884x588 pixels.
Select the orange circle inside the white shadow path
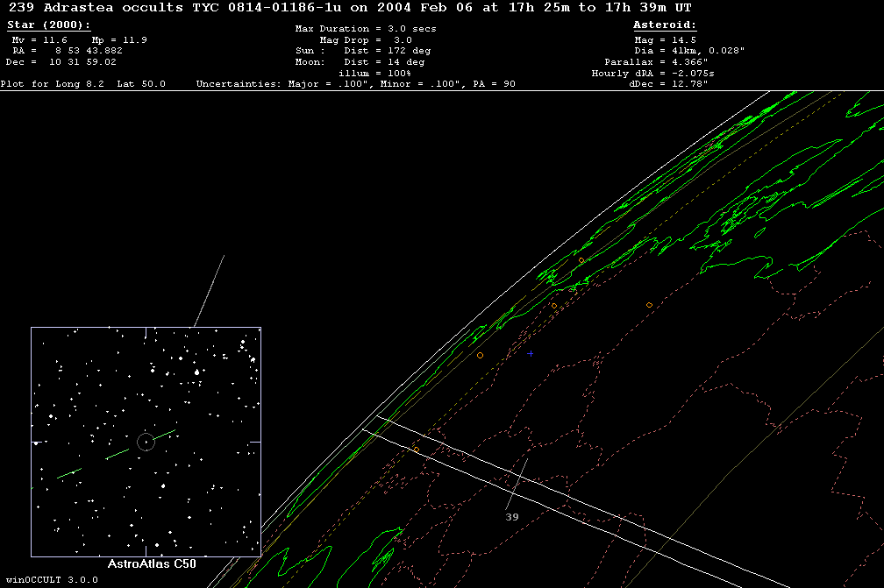pos(416,450)
